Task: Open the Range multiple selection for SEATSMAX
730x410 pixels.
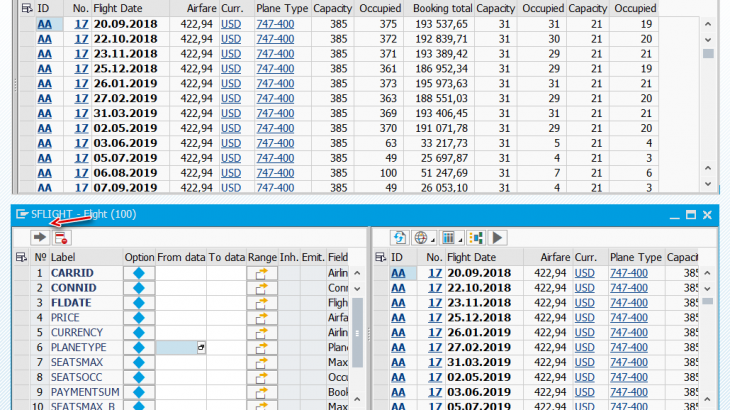Action: tap(262, 363)
